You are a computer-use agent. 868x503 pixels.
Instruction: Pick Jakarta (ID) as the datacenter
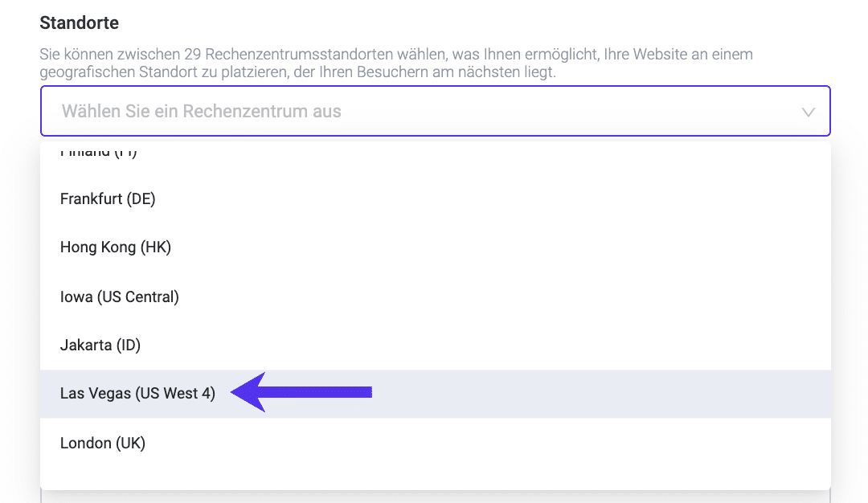(100, 344)
